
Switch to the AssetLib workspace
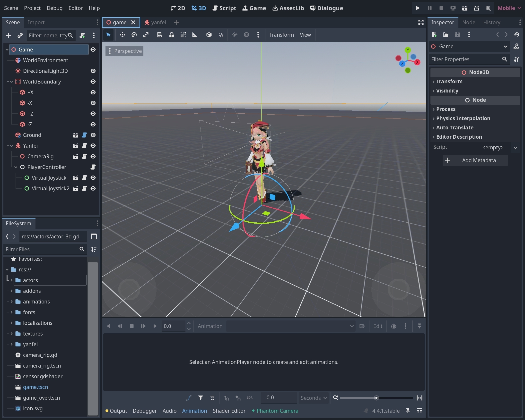(288, 8)
